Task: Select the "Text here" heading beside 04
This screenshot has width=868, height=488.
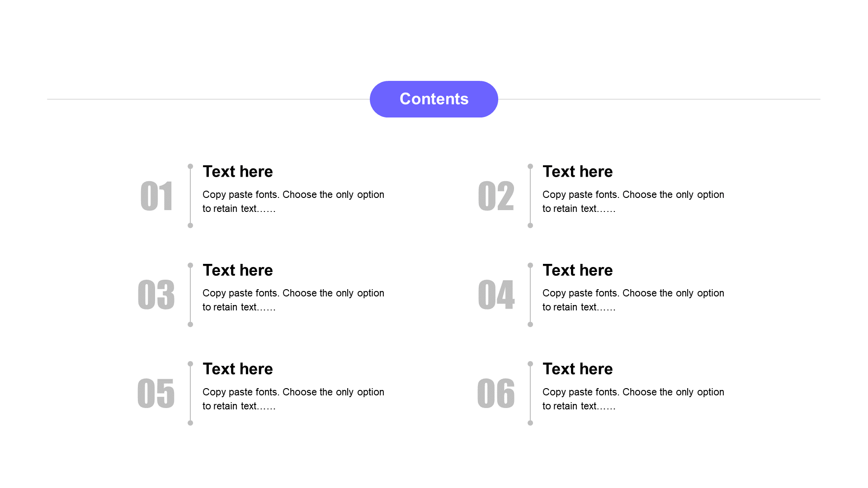Action: (577, 270)
